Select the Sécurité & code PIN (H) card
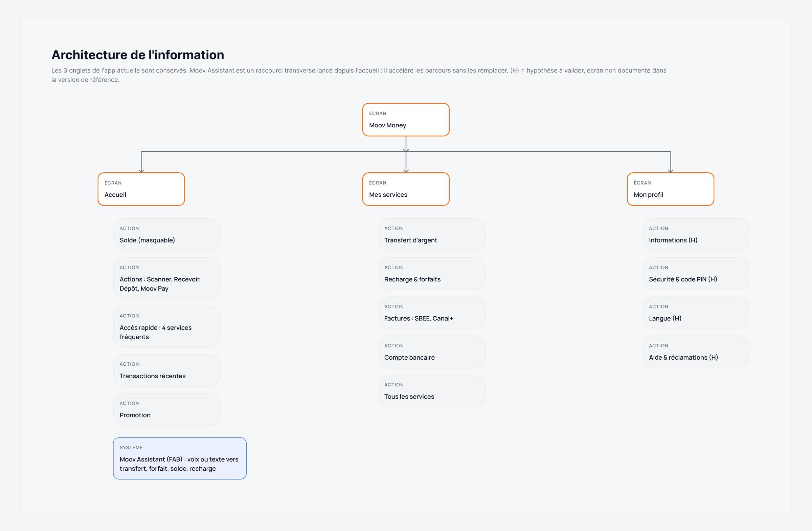This screenshot has width=812, height=531. [696, 274]
